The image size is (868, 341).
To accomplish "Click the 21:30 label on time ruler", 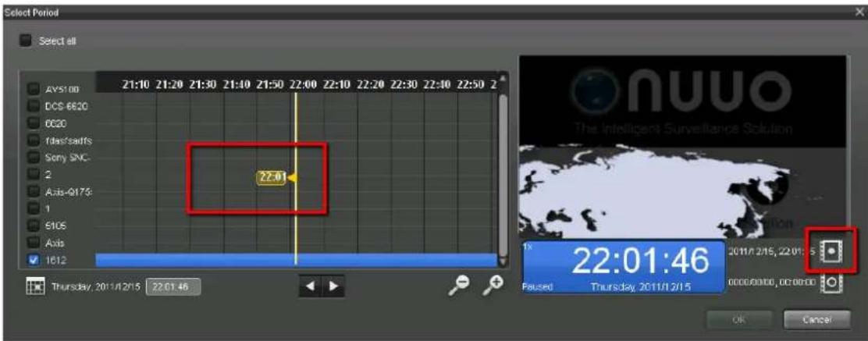I will point(203,84).
